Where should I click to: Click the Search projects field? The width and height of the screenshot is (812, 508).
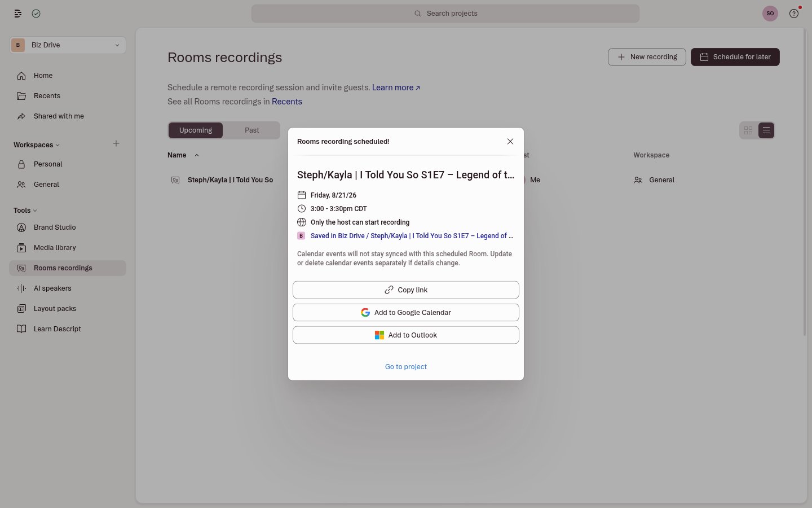445,14
